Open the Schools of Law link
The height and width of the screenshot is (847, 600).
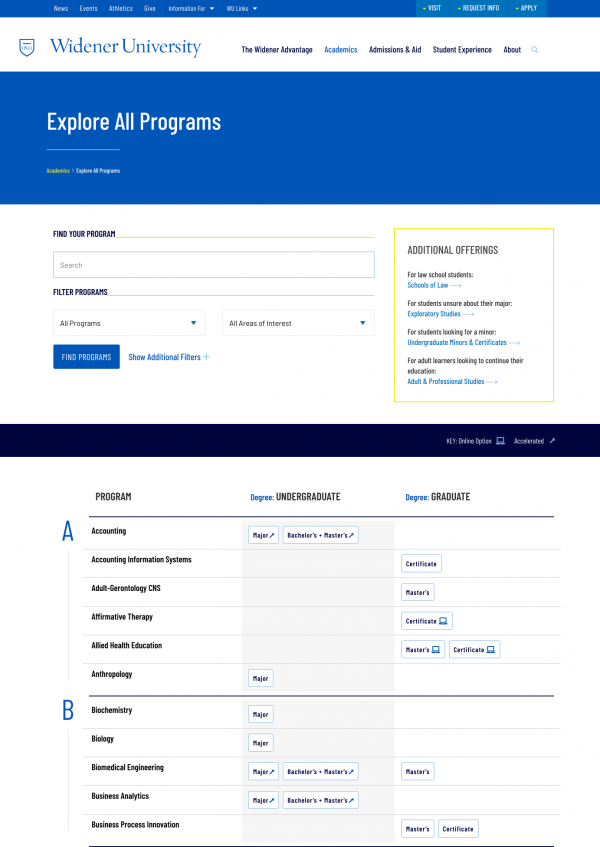(434, 285)
